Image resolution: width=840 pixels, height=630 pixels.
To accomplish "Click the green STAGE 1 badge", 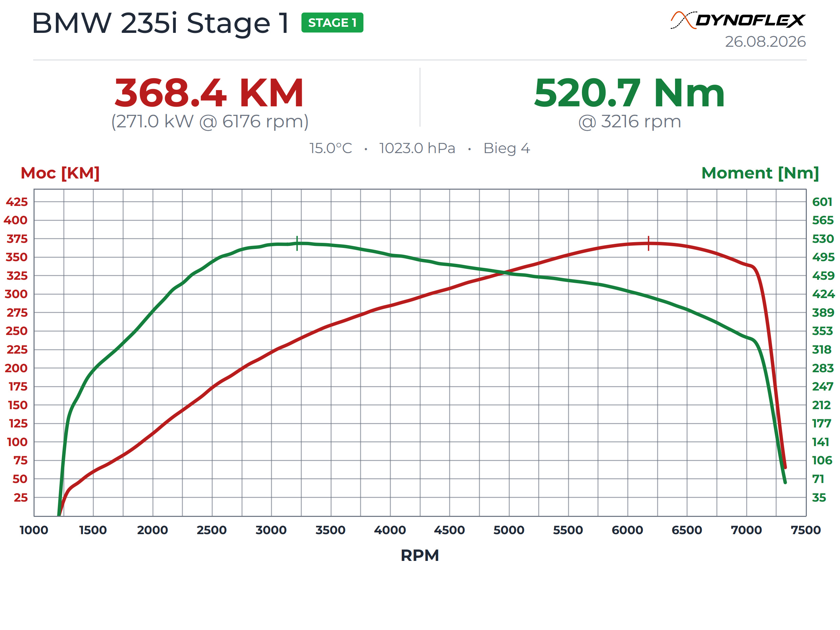I will click(332, 22).
